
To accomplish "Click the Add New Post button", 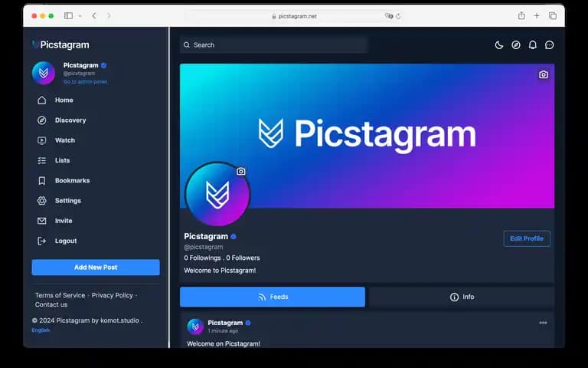I will 96,268.
